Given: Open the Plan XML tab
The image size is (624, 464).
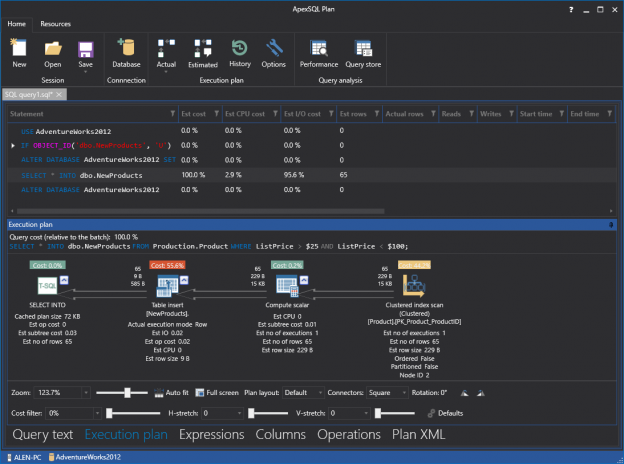Looking at the screenshot, I should [418, 435].
